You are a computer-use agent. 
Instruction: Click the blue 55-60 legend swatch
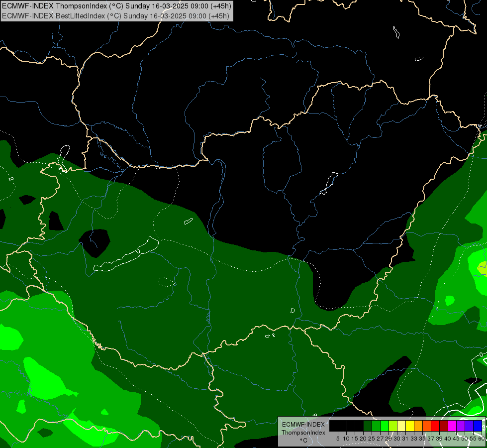click(x=478, y=426)
